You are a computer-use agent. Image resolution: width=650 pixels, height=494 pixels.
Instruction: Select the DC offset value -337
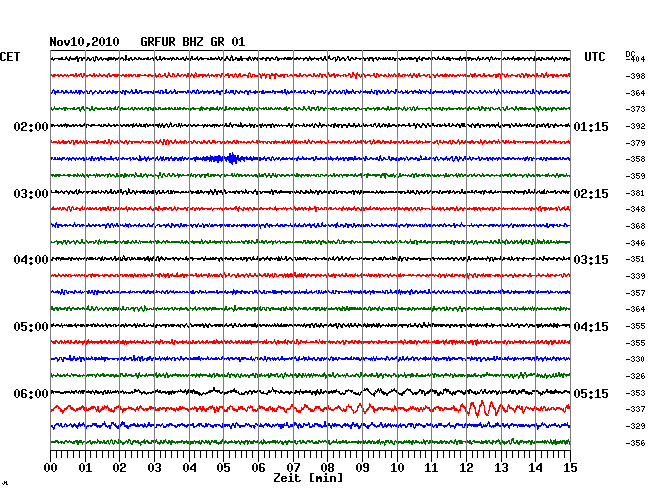(x=635, y=409)
